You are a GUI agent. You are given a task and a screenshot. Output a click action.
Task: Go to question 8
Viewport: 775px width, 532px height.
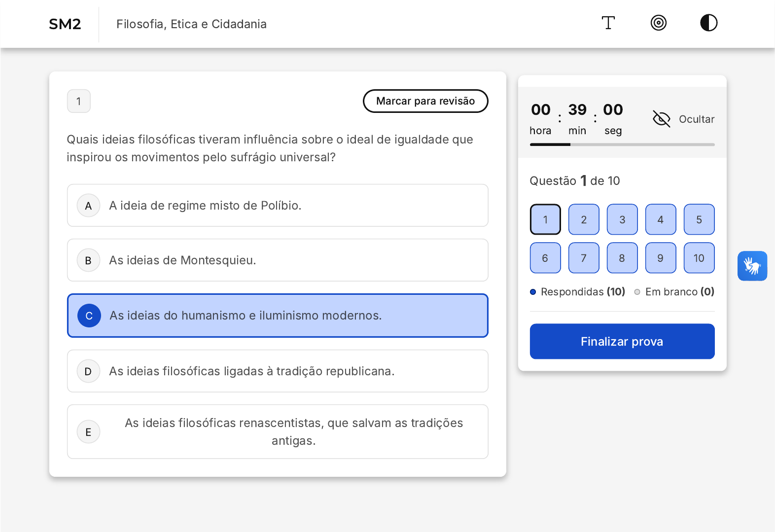click(622, 258)
